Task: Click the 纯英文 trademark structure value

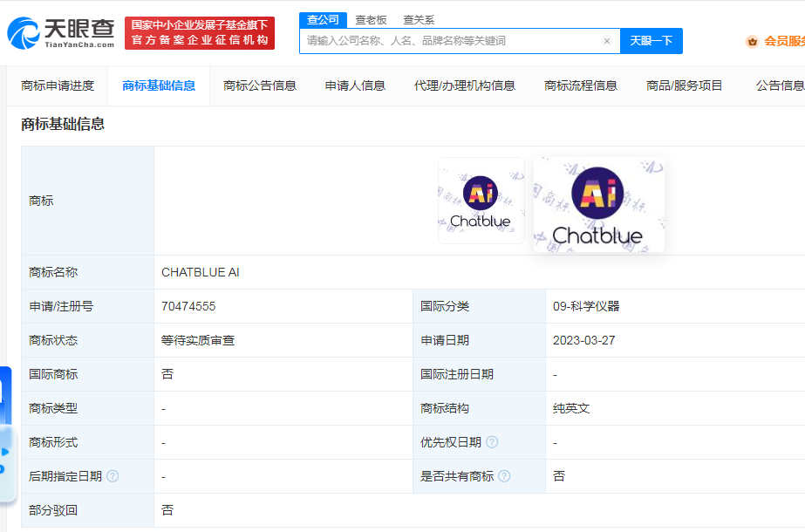Action: pyautogui.click(x=571, y=409)
